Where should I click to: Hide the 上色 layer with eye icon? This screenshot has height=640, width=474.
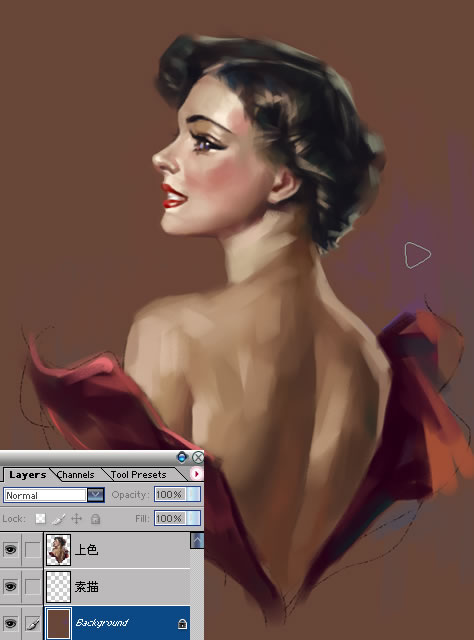point(10,549)
